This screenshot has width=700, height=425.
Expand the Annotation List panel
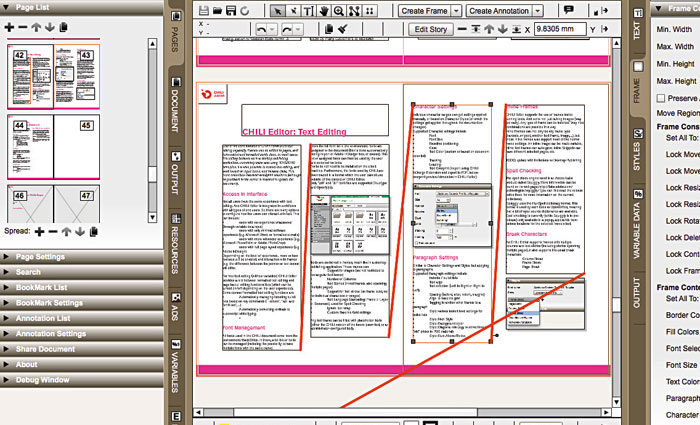pos(82,318)
